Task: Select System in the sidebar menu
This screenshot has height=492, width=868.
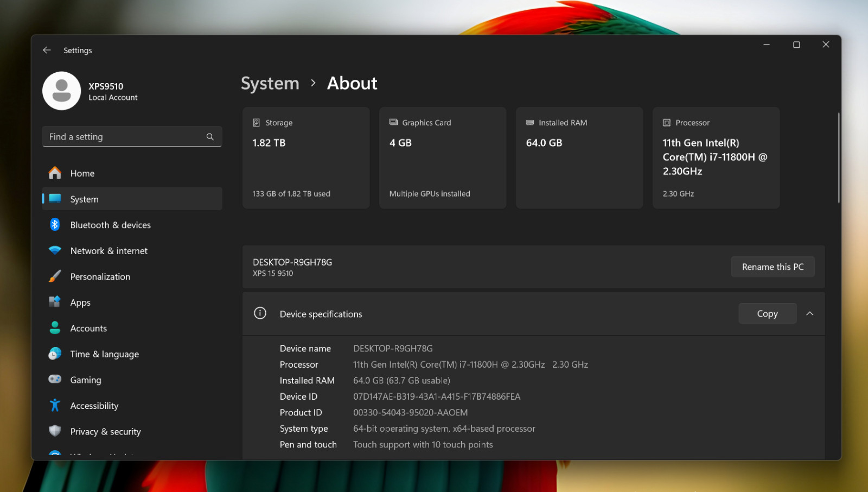Action: point(132,199)
